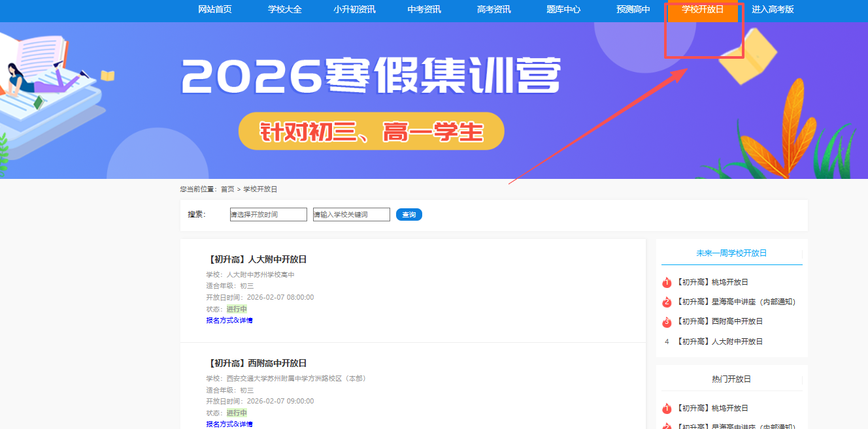Image resolution: width=868 pixels, height=429 pixels.
Task: Click 进入高考版 link
Action: [773, 10]
